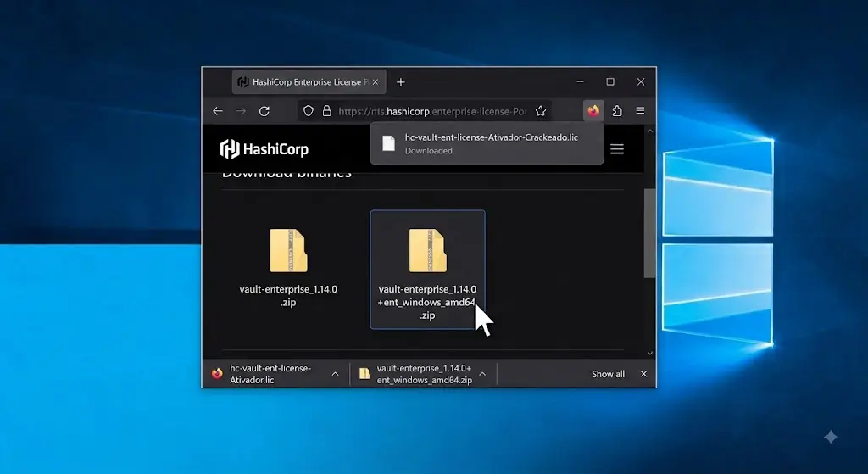Open the Firefox account toolbar icon
This screenshot has height=474, width=868.
point(593,111)
